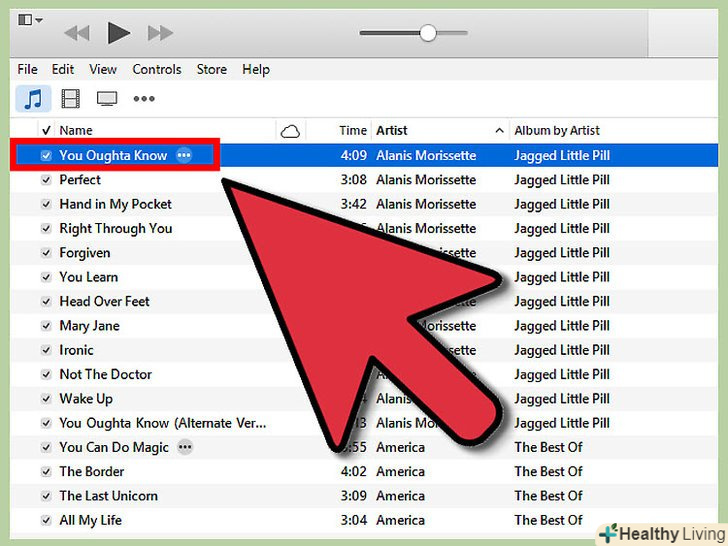The height and width of the screenshot is (546, 728).
Task: Uncheck the You Oughta Know checkbox
Action: click(46, 156)
